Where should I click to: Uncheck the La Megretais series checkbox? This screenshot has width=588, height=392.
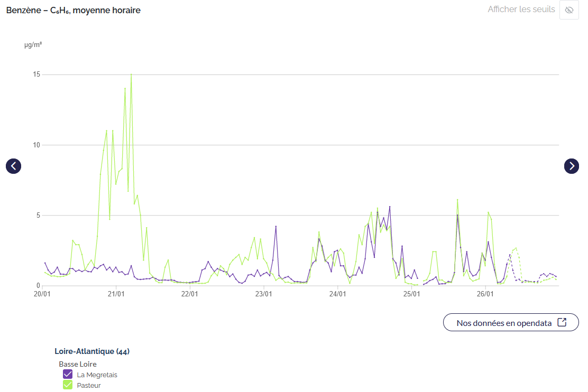click(x=68, y=374)
